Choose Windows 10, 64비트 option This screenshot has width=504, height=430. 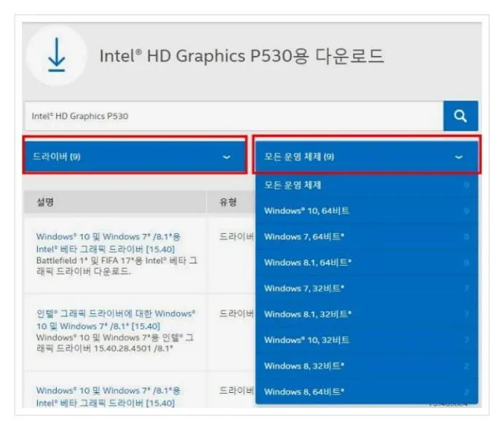pos(366,211)
